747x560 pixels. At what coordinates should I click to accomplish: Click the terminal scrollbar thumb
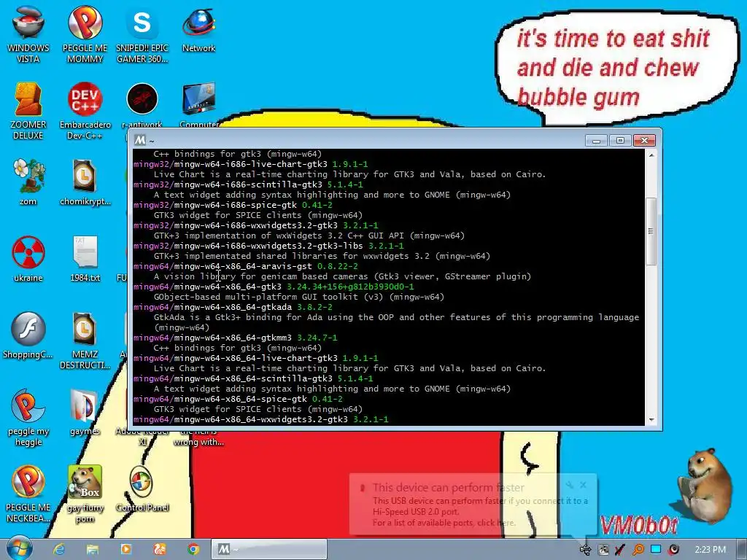pyautogui.click(x=651, y=231)
